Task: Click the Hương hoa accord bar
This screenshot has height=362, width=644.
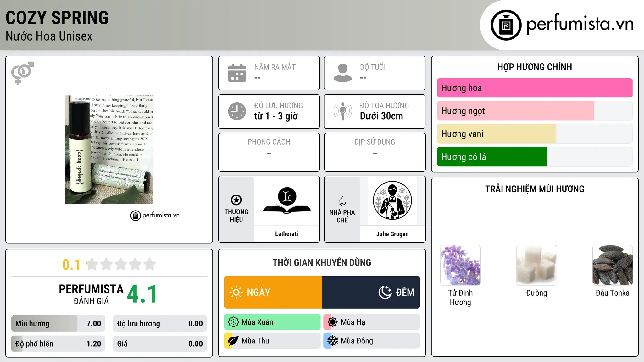Action: [x=535, y=88]
